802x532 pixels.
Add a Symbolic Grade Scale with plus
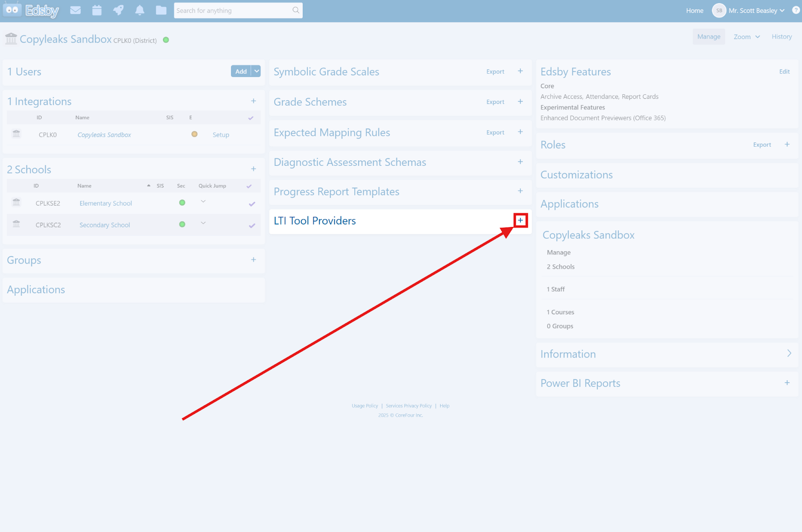coord(520,71)
